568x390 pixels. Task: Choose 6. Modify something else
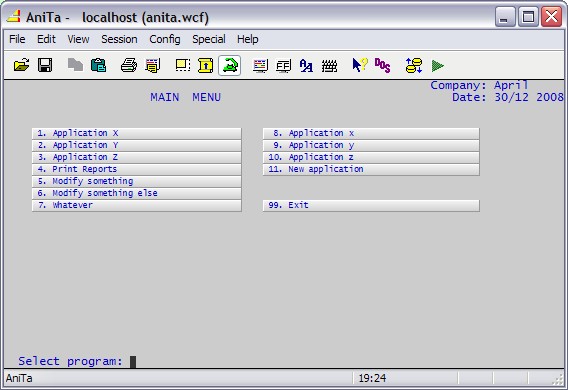coord(137,193)
